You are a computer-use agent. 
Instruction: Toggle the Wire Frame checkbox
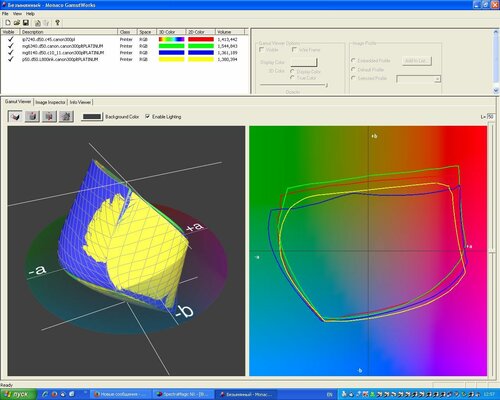pos(294,50)
